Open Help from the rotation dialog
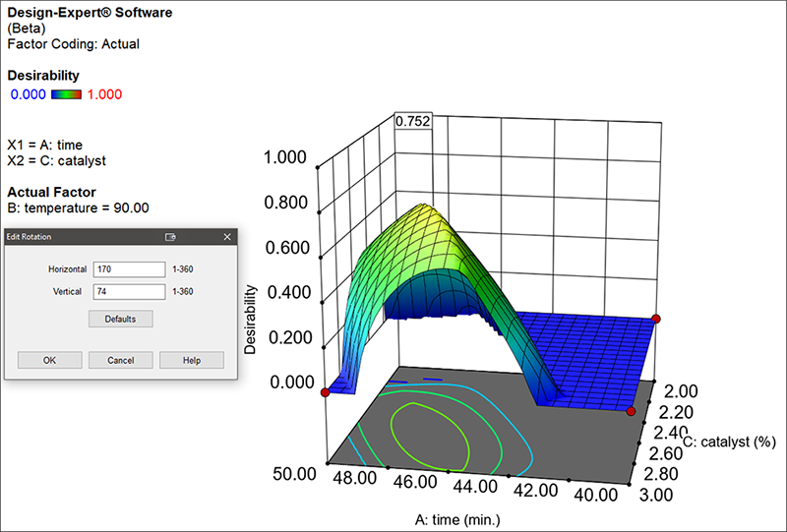 [x=192, y=360]
